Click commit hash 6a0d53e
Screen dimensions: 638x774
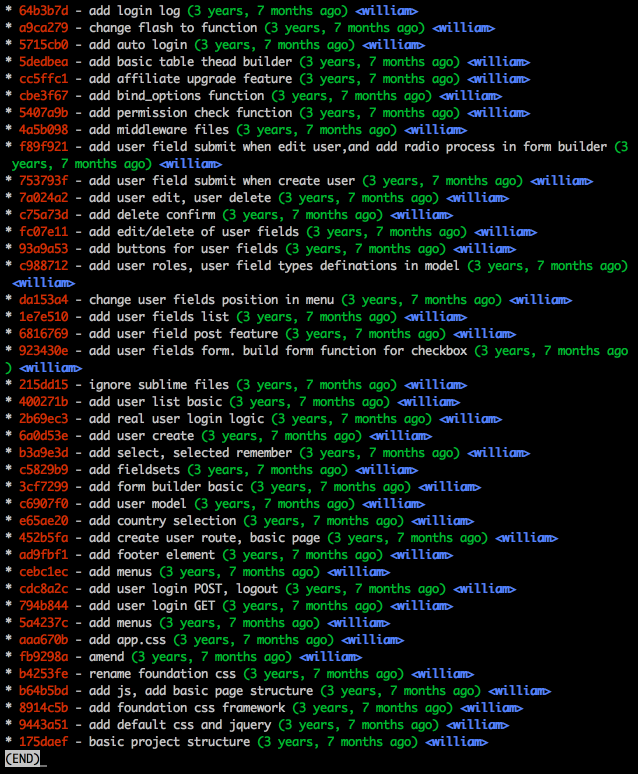(43, 435)
